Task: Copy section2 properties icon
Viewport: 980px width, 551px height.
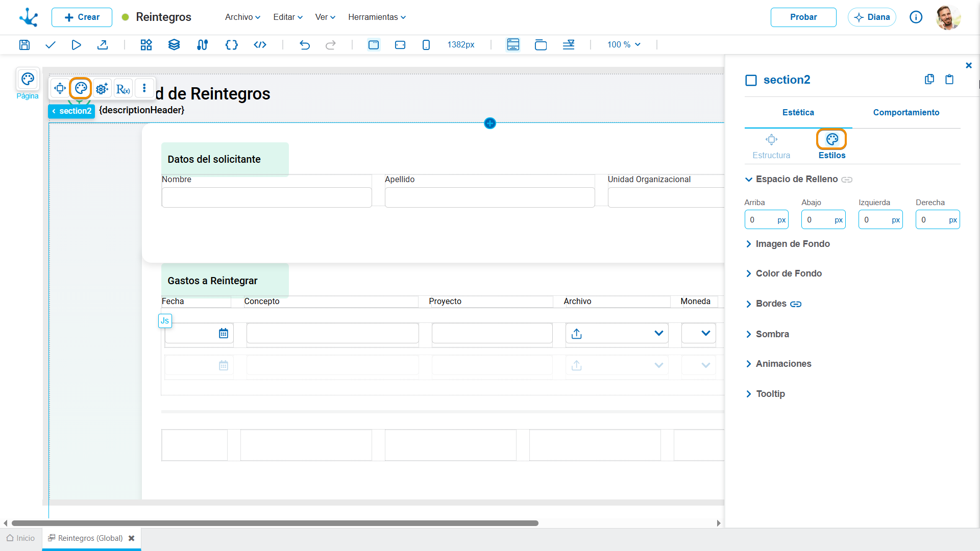Action: (929, 79)
